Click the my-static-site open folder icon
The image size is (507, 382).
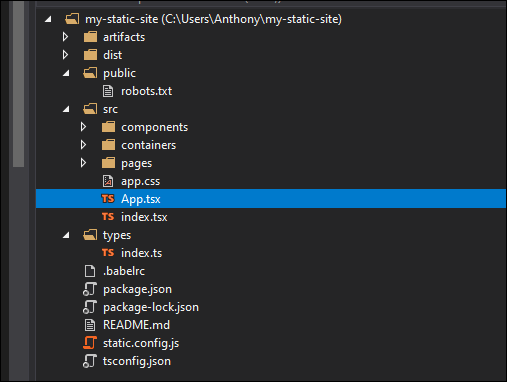point(72,19)
